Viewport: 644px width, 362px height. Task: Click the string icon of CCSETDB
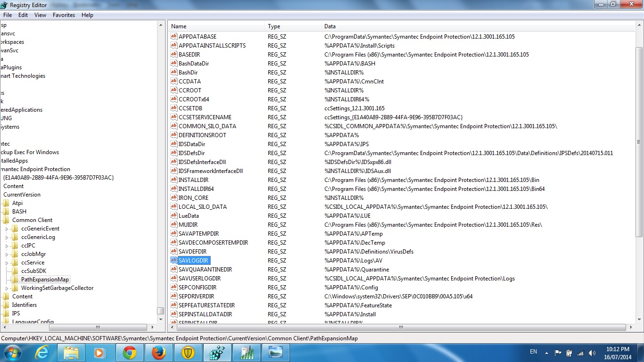(x=173, y=108)
